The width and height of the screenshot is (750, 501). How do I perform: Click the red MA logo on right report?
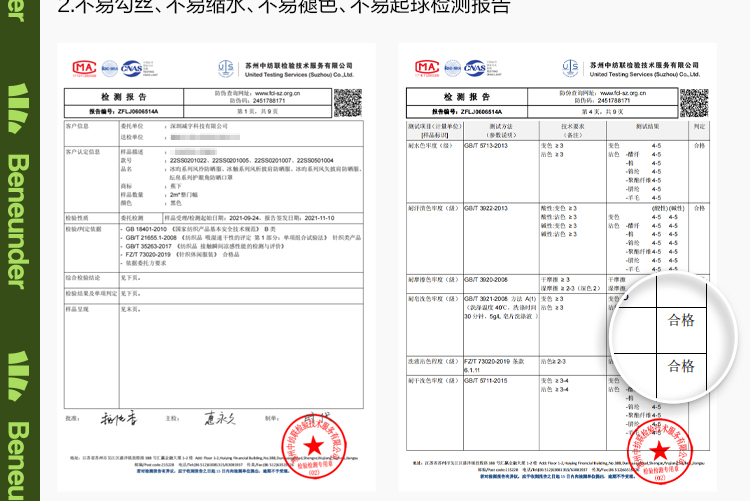pos(427,68)
